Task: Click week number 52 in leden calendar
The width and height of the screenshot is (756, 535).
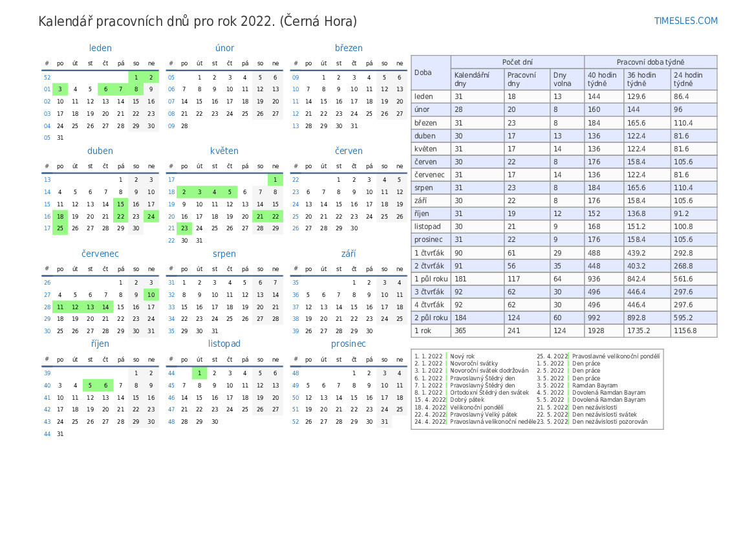Action: click(47, 77)
